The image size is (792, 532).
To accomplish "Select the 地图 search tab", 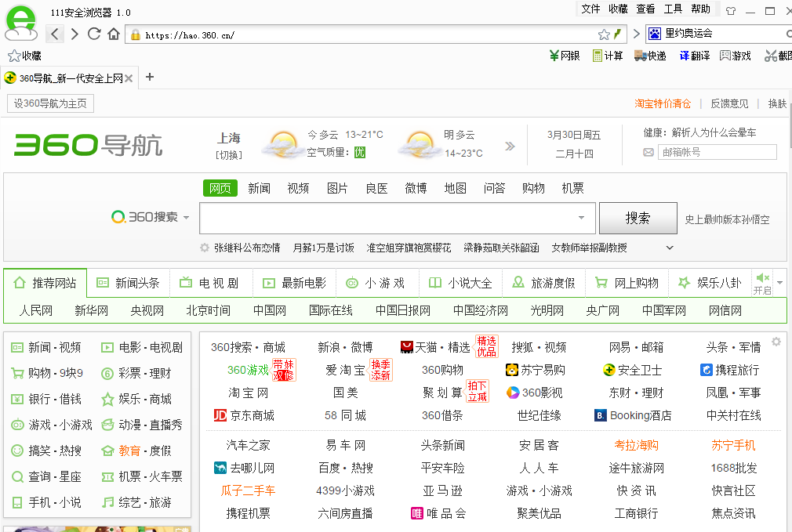I will [x=455, y=188].
